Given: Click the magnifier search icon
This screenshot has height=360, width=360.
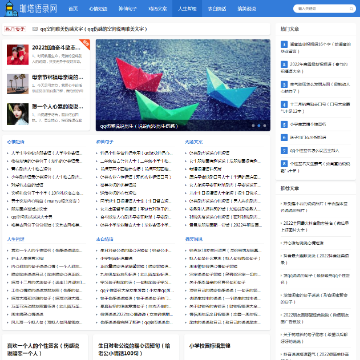Looking at the screenshot, I should [351, 9].
